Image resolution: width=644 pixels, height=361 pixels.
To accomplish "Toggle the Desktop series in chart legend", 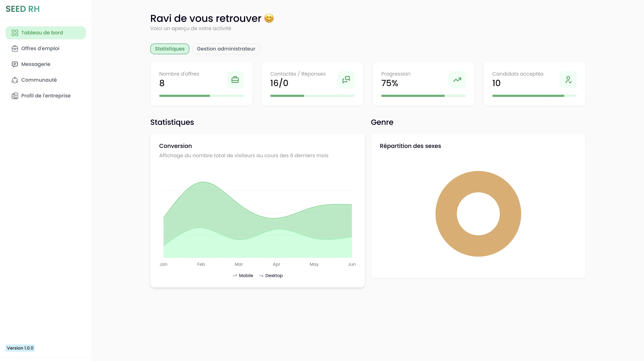I will (271, 276).
